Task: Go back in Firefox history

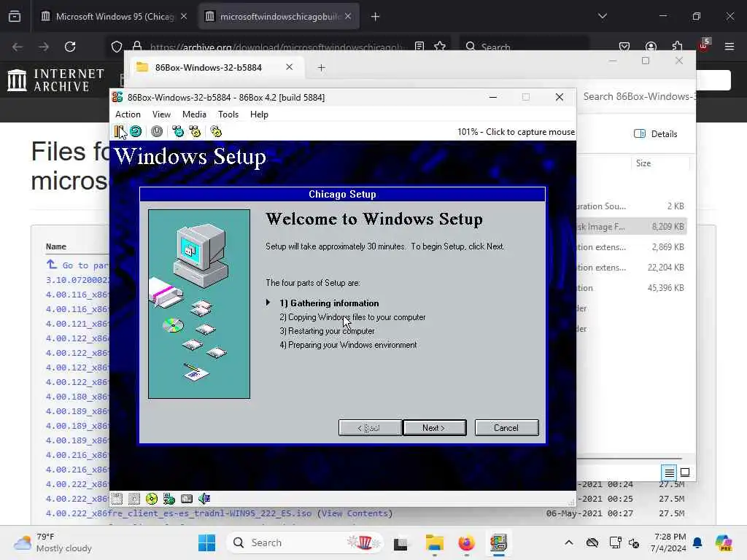Action: [x=18, y=47]
